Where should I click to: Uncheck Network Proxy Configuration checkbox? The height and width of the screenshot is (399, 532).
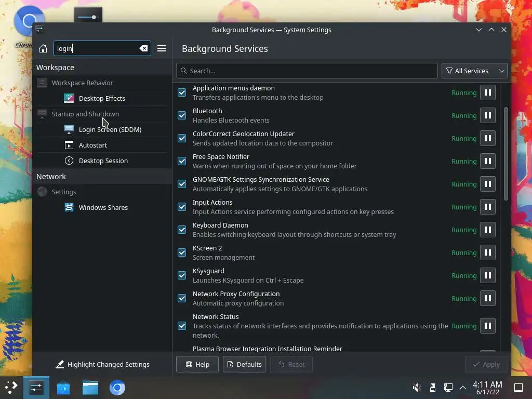pos(182,298)
